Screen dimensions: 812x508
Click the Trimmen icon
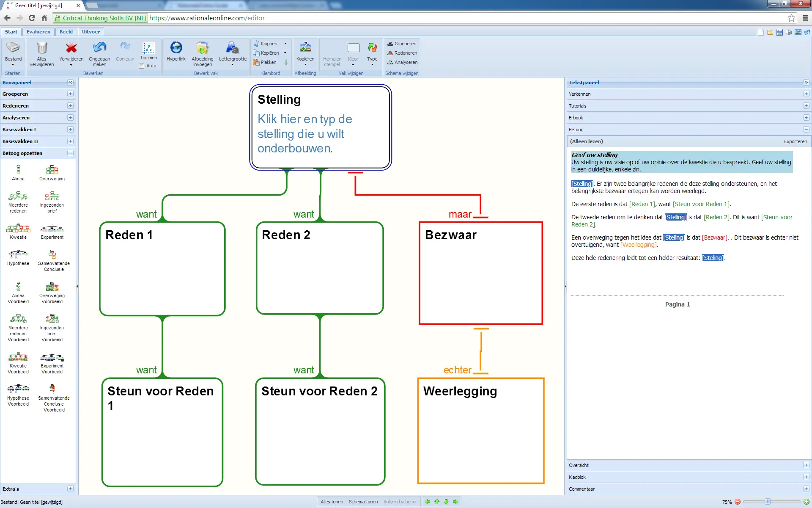148,48
